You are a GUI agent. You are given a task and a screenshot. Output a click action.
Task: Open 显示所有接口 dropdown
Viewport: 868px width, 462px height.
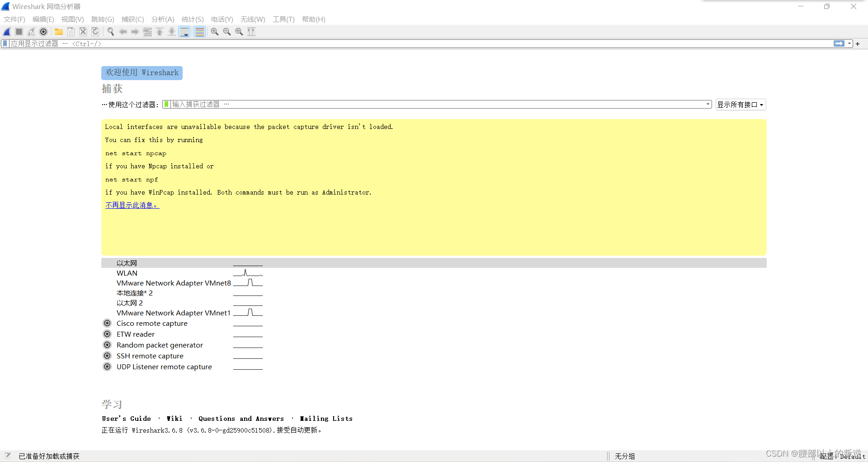coord(741,105)
